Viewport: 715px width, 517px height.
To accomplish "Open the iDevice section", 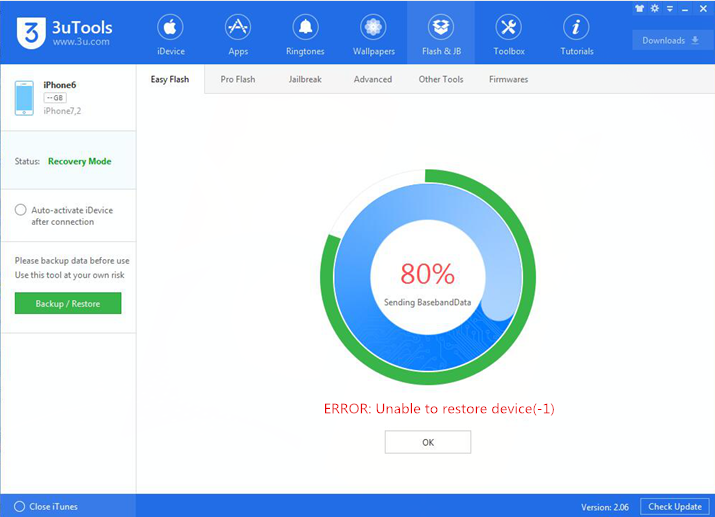I will coord(171,35).
